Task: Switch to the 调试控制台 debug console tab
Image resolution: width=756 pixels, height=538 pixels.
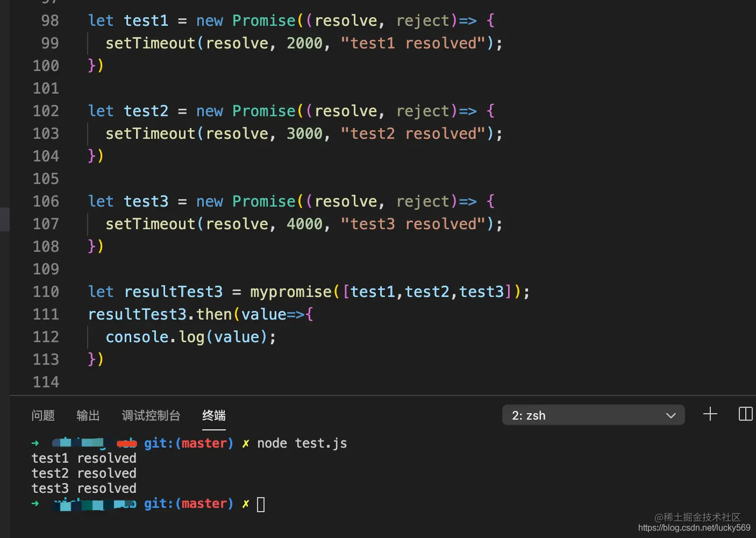Action: (x=151, y=415)
